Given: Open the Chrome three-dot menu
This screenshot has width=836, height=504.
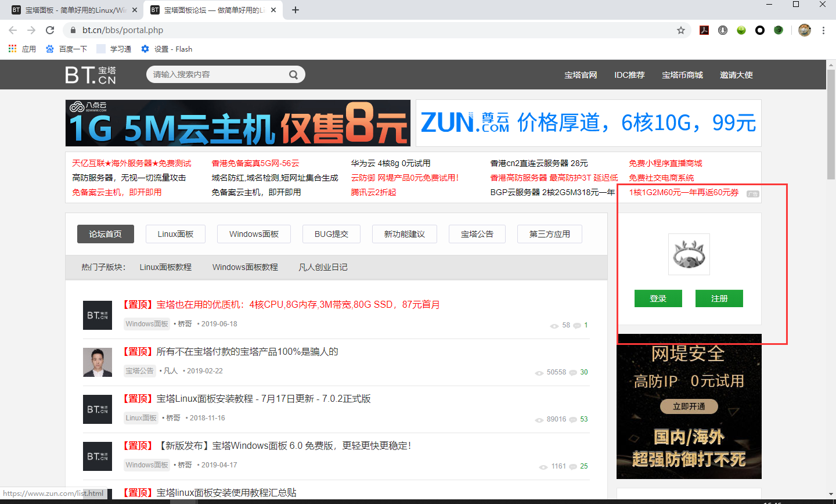Looking at the screenshot, I should 823,30.
